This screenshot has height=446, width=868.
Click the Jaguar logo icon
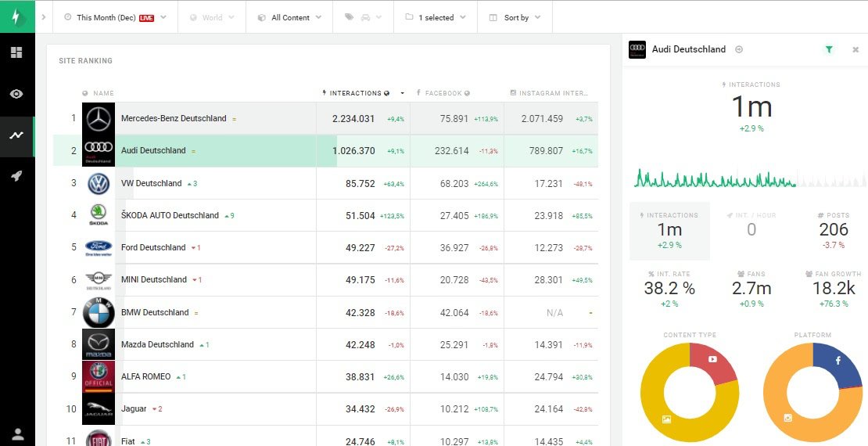pyautogui.click(x=99, y=409)
